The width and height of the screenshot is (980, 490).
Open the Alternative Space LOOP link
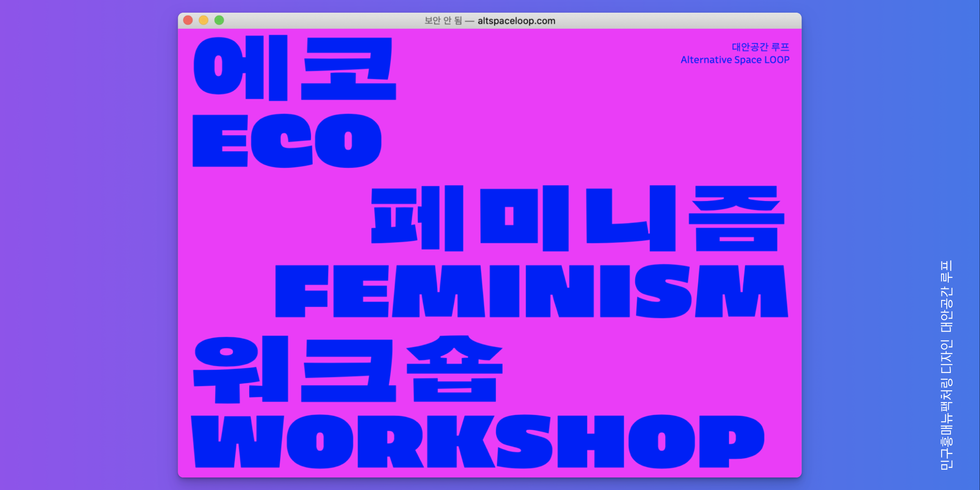735,60
